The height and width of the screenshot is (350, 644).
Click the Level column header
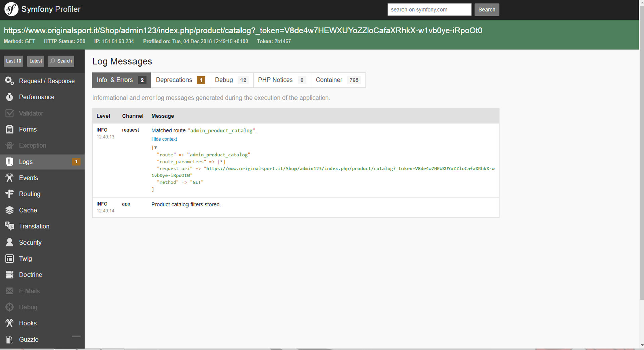tap(103, 116)
